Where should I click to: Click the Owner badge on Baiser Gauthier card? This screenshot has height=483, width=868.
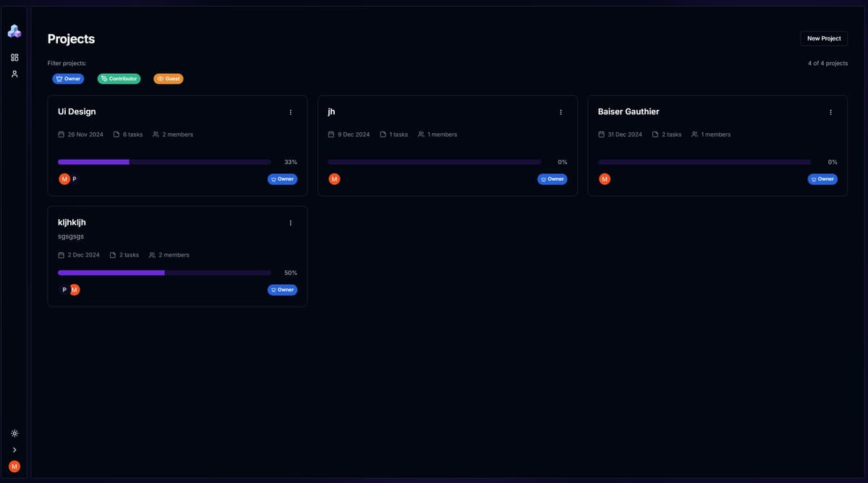822,179
